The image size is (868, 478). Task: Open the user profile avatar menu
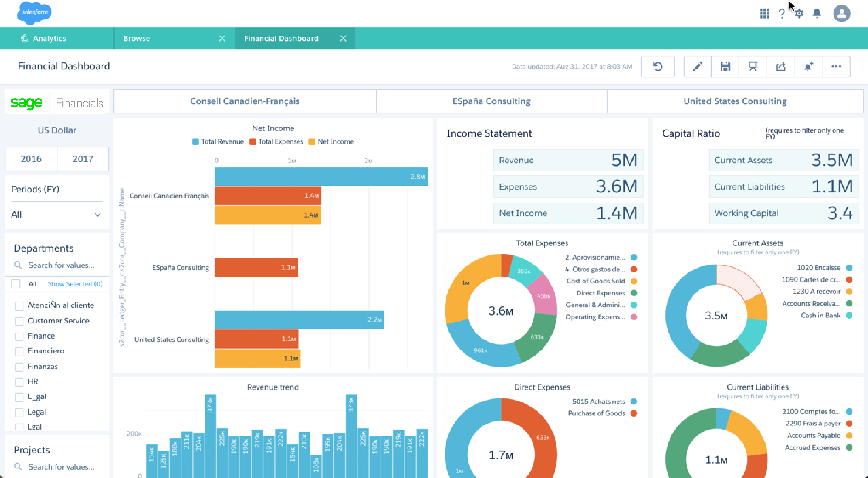click(842, 14)
